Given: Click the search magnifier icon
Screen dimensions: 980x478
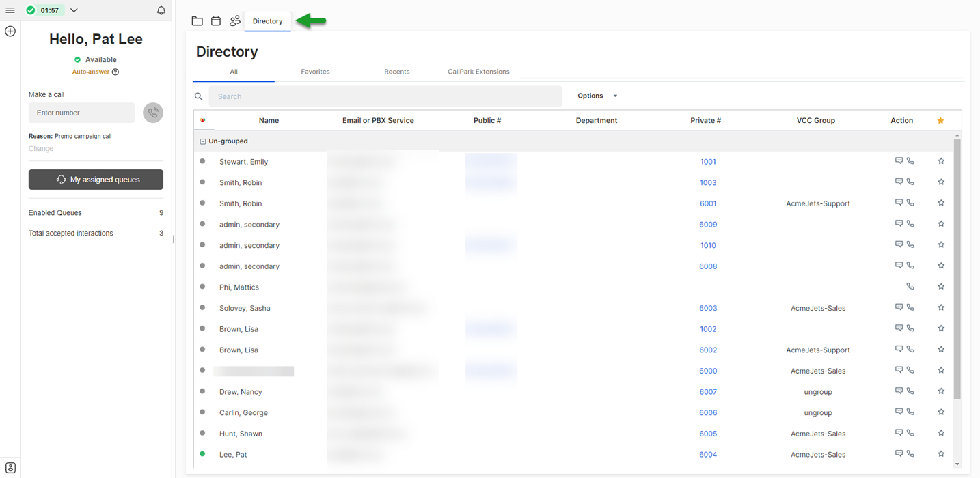Looking at the screenshot, I should (x=199, y=96).
